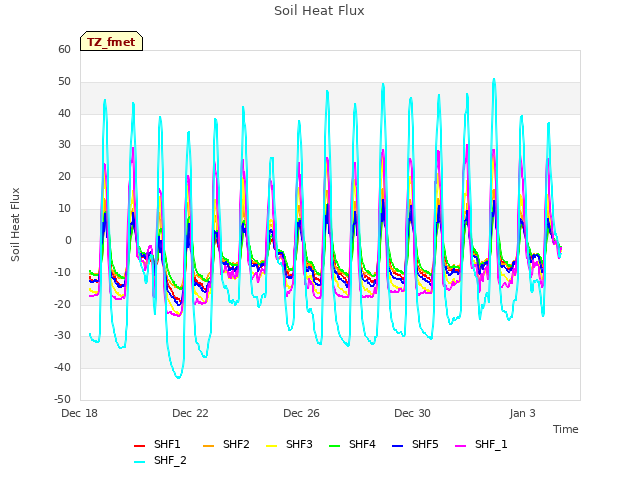The width and height of the screenshot is (640, 480).
Task: Click the 20 y-axis tick label
Action: click(x=64, y=176)
